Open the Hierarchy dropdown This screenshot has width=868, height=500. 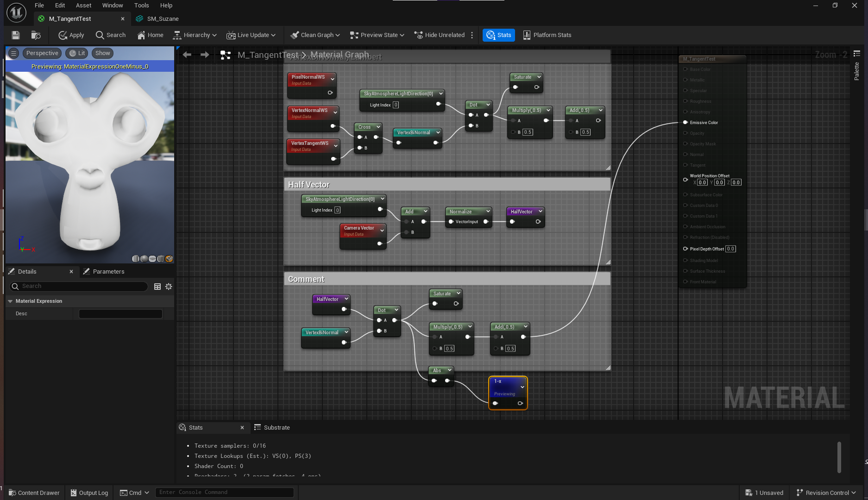click(x=195, y=35)
